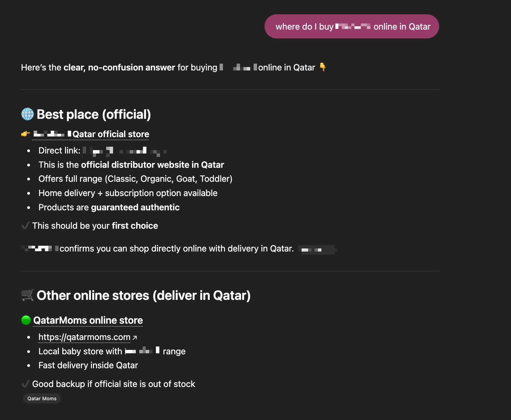The width and height of the screenshot is (511, 420).
Task: Click the green circle beside QatarMoms
Action: 26,320
